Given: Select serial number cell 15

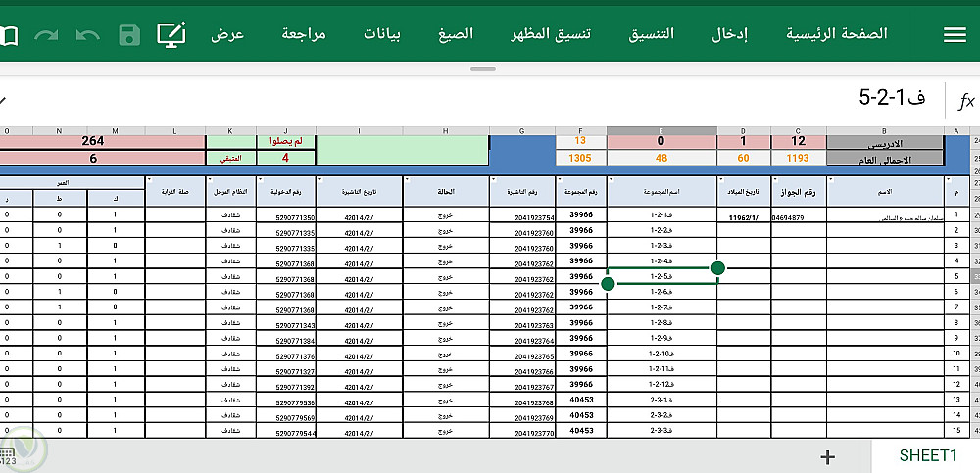Looking at the screenshot, I should [x=956, y=431].
